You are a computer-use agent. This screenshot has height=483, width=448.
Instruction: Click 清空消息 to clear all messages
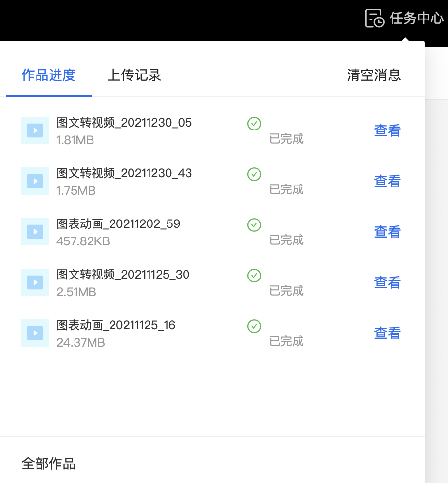pos(374,75)
